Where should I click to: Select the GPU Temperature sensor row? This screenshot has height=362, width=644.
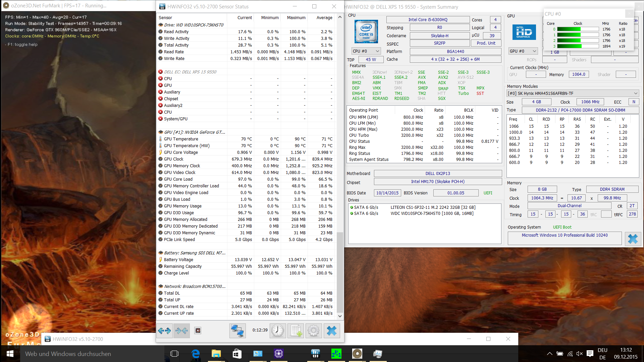[181, 139]
